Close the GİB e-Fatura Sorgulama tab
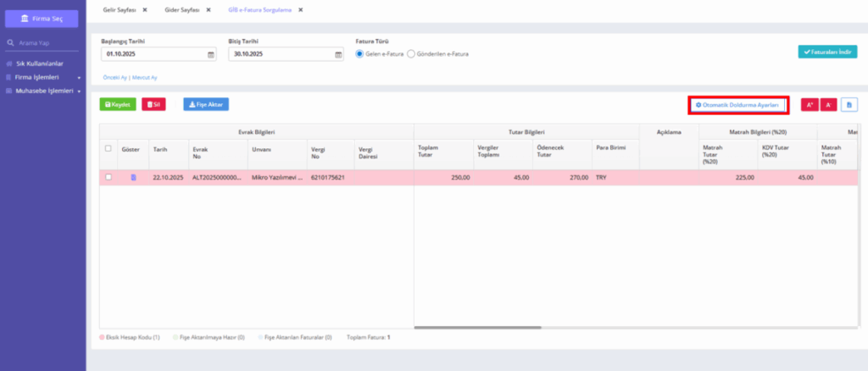 pos(301,10)
